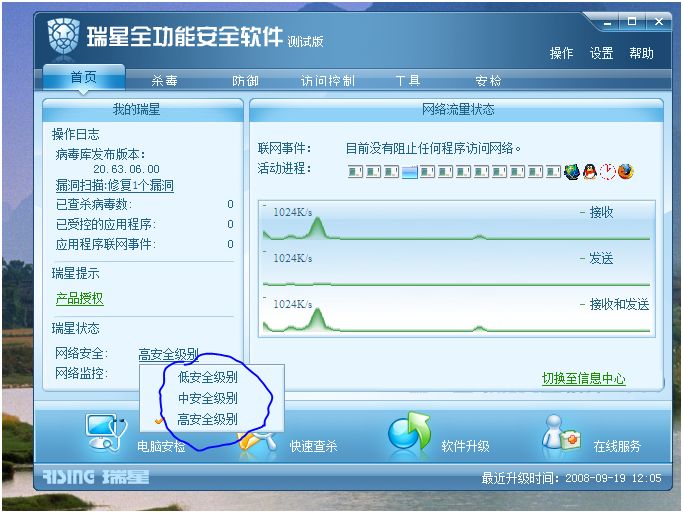Select the blue window process icon
683x513 pixels.
409,172
